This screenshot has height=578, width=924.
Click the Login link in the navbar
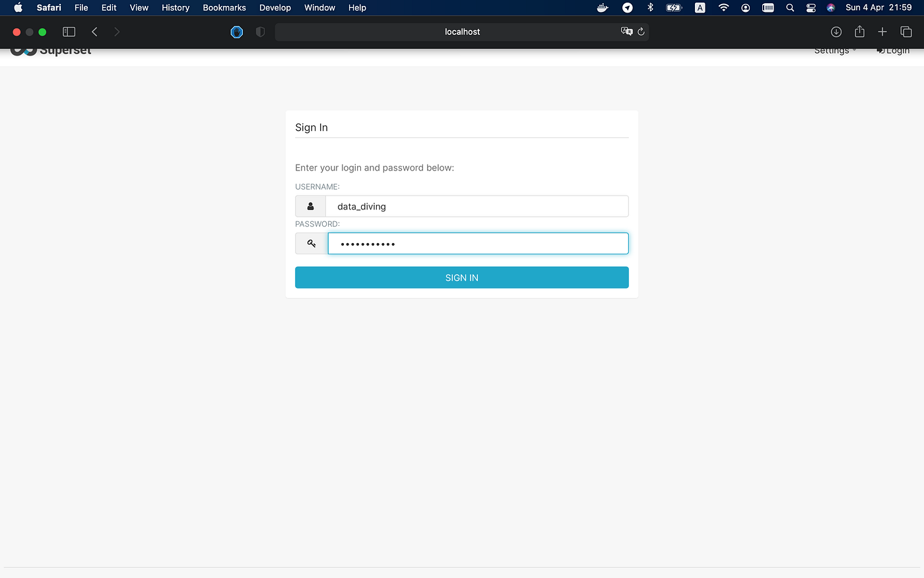898,50
